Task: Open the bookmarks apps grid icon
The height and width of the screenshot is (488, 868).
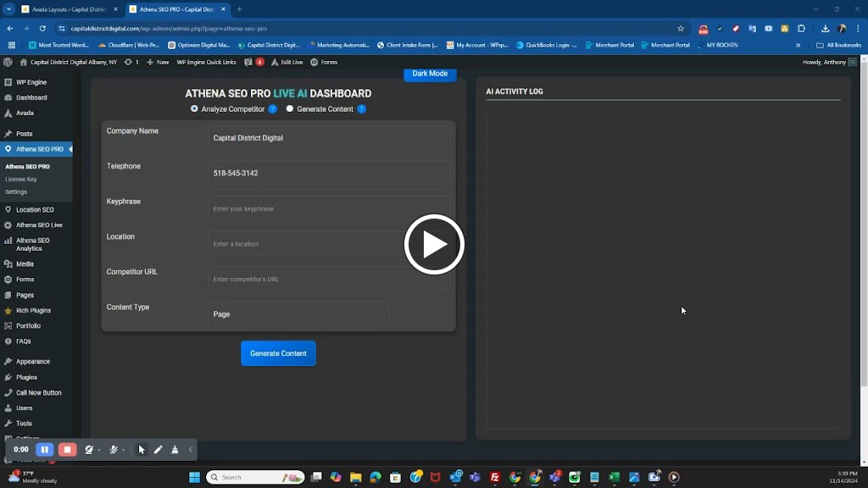Action: point(12,45)
